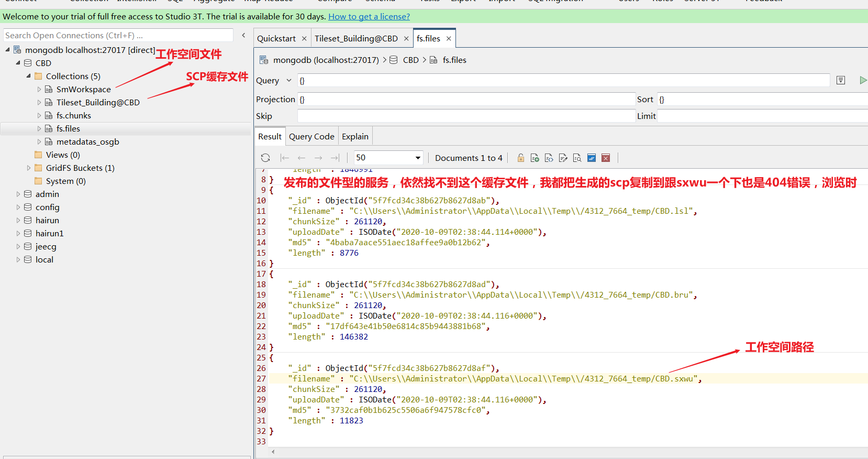Go to next page of results

pyautogui.click(x=318, y=158)
